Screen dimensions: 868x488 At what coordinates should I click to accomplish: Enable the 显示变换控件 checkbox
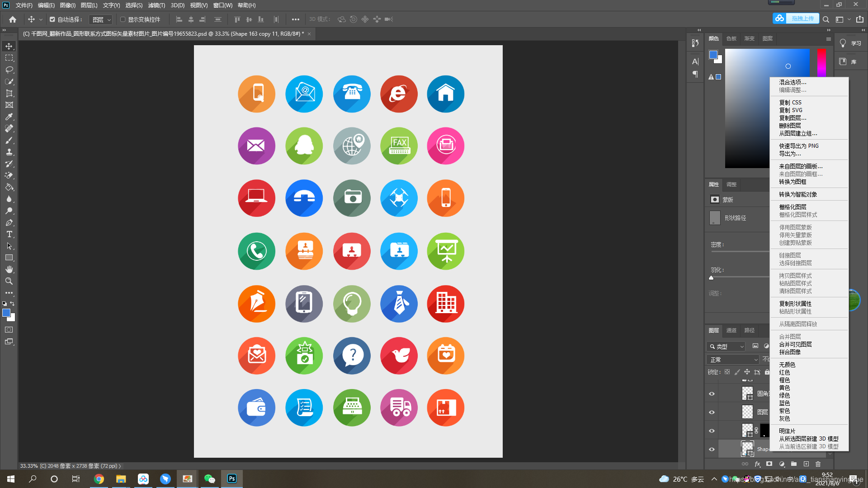[x=123, y=19]
